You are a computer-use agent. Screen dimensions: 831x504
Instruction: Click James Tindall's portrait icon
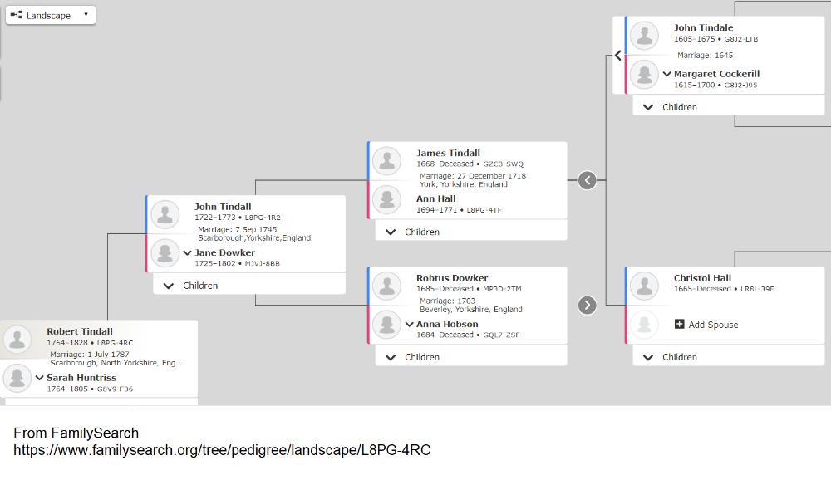tap(386, 160)
